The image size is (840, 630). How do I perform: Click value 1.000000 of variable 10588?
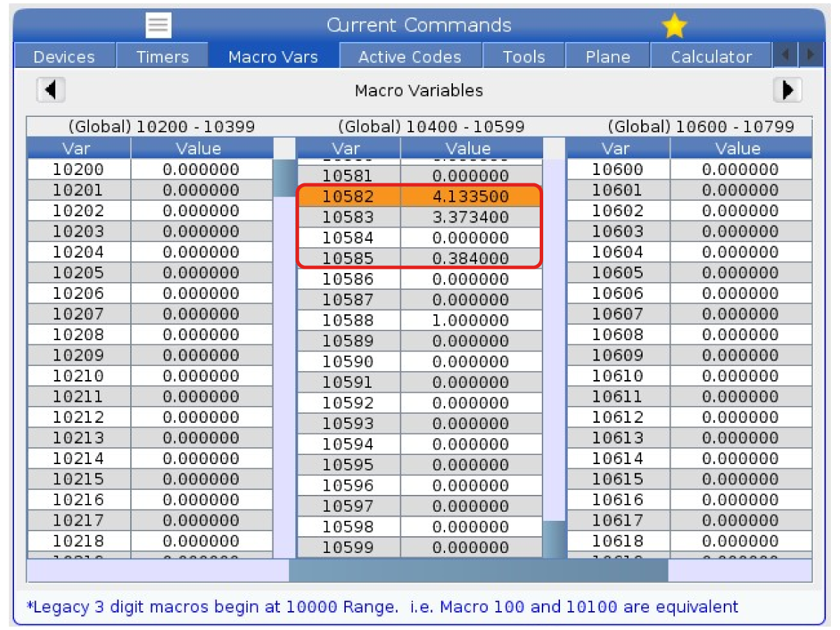(471, 321)
